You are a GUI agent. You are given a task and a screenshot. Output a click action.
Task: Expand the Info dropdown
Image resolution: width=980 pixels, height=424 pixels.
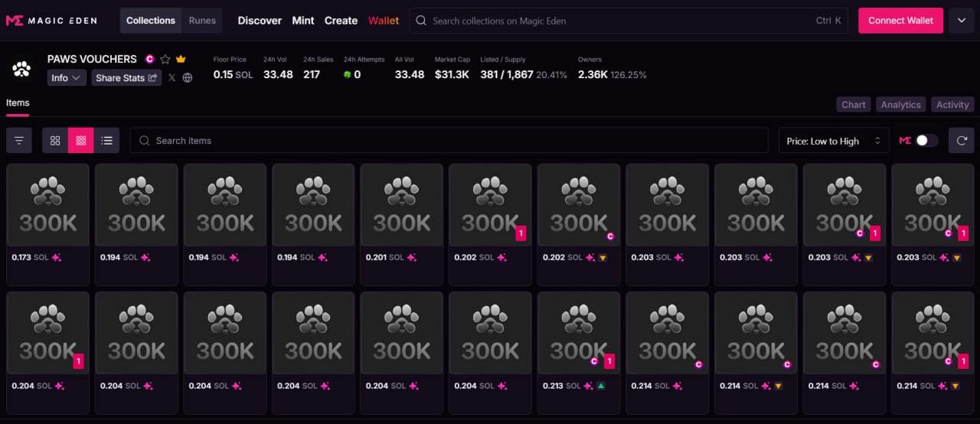click(x=67, y=78)
